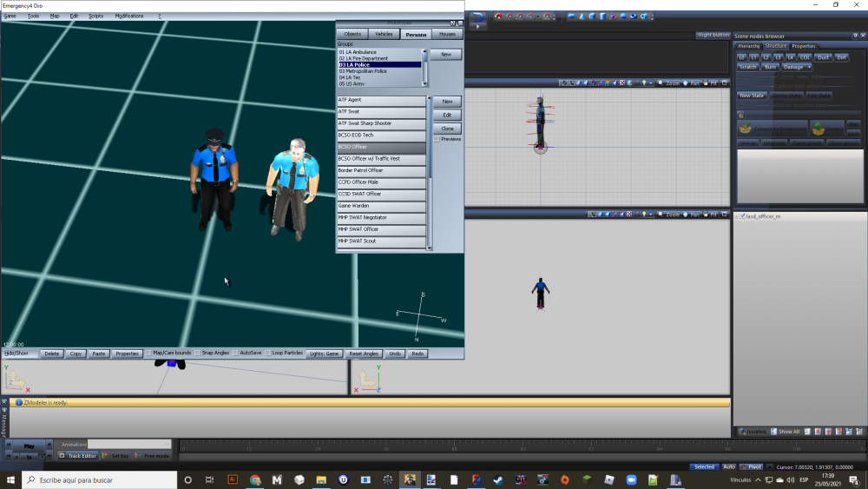Toggle Map/Cam bounds checkbox
The width and height of the screenshot is (868, 489).
coord(148,354)
